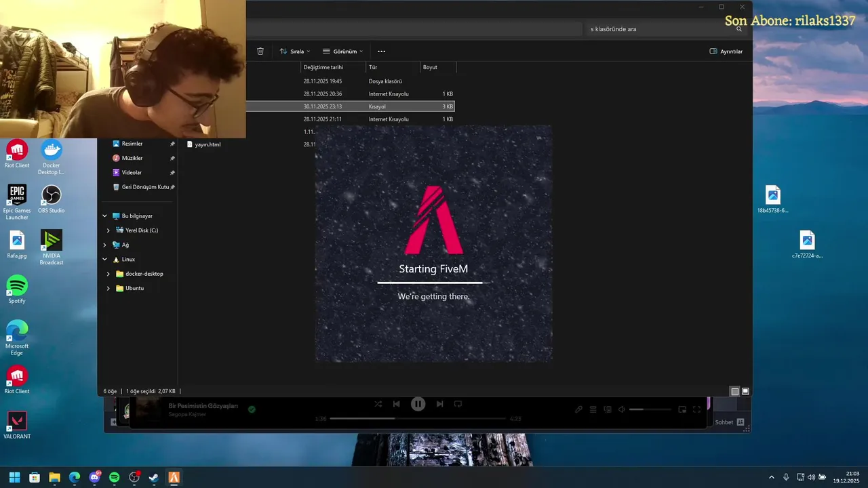Open the Windows Start menu
This screenshot has height=488, width=868.
[x=14, y=477]
